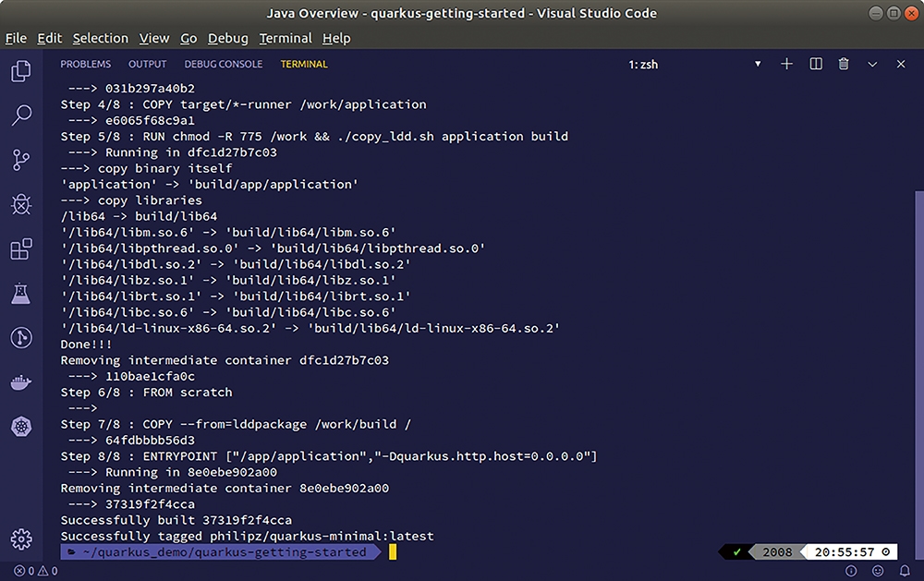
Task: Click text 'Successfully built 37319f2f4cca'
Action: click(x=176, y=520)
